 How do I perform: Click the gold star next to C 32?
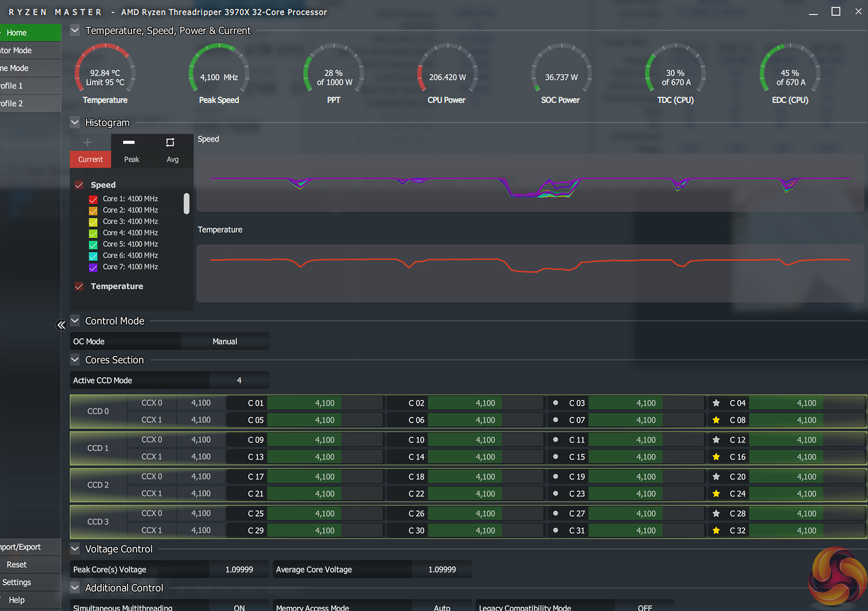click(x=716, y=530)
